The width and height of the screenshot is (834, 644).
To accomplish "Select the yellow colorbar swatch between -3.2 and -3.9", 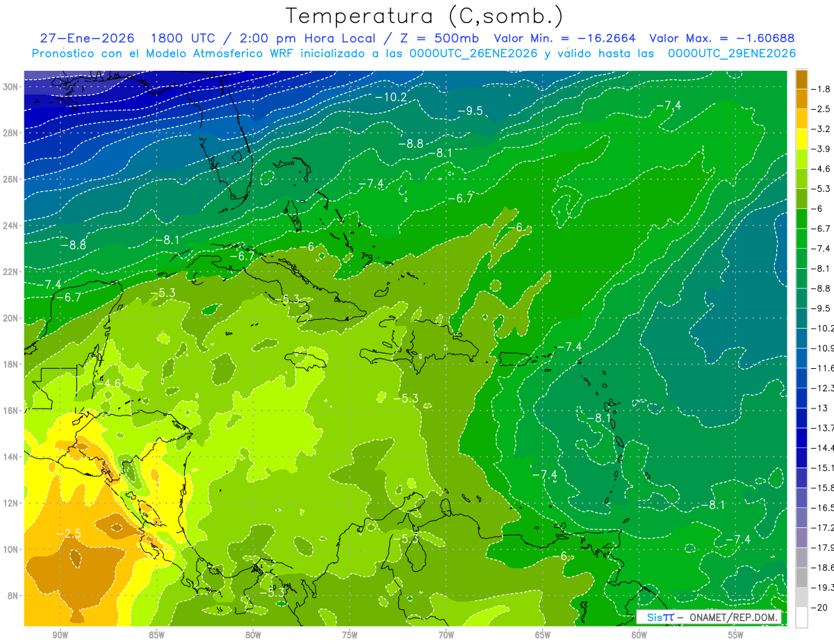I will tap(801, 139).
